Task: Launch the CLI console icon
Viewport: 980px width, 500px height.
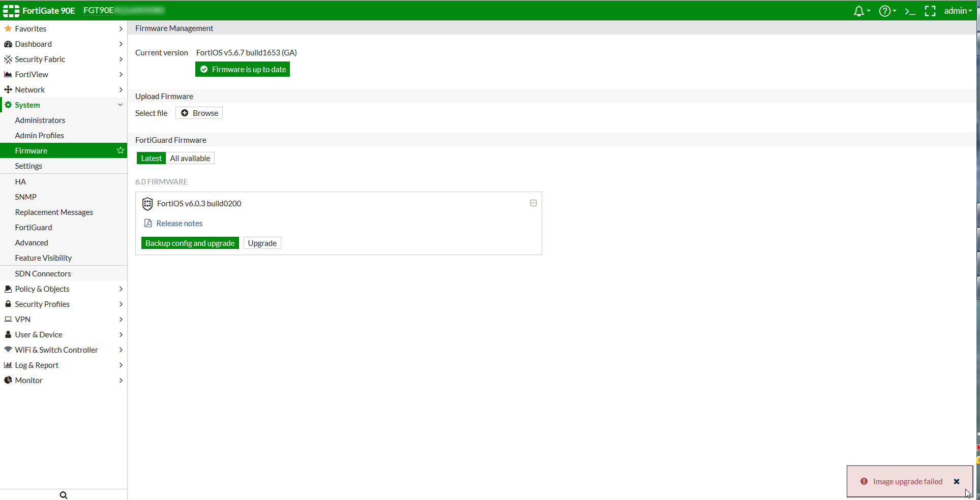Action: (x=910, y=11)
